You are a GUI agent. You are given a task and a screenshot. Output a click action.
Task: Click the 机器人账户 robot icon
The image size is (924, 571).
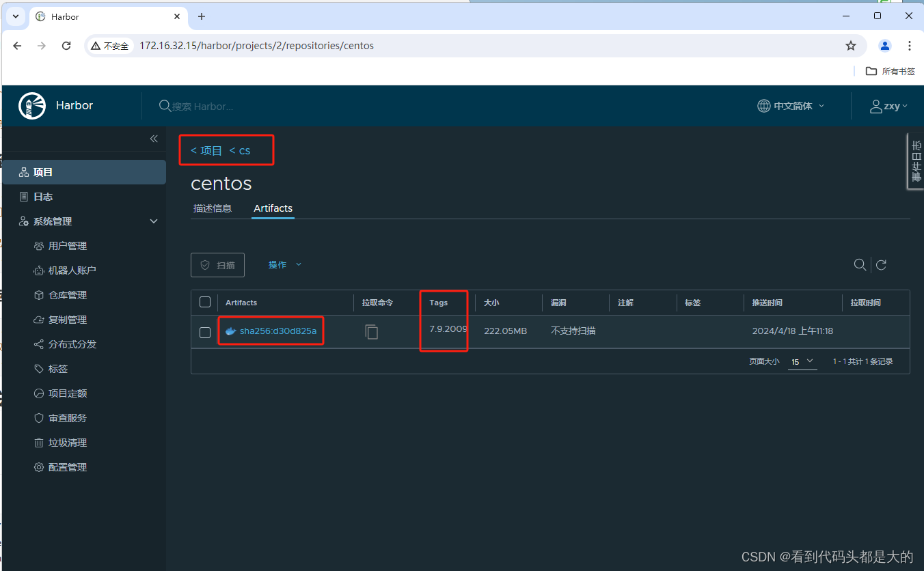(39, 270)
